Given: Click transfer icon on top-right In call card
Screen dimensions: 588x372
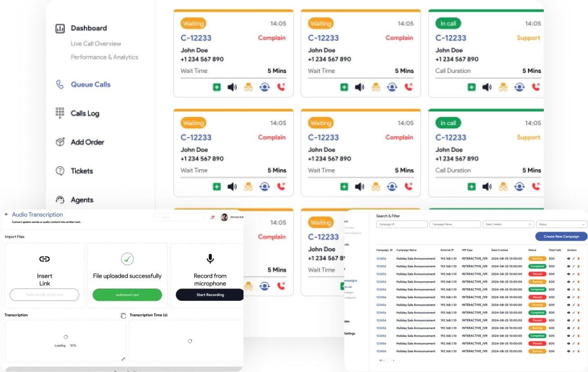Looking at the screenshot, I should click(519, 87).
